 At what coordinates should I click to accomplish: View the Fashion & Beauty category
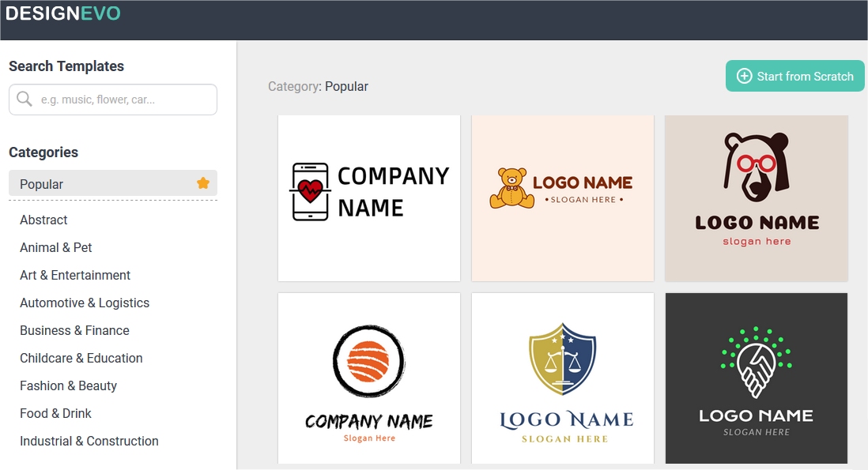point(69,385)
